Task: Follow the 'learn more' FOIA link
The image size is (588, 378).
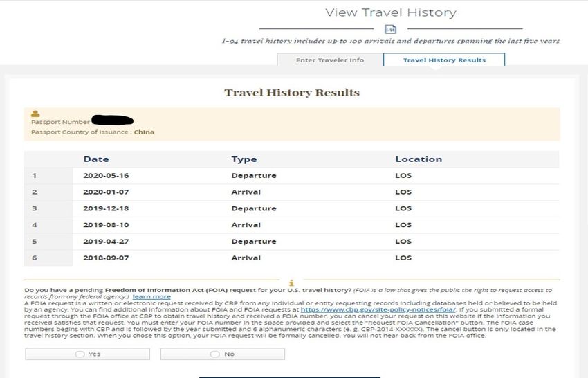Action: click(x=151, y=296)
